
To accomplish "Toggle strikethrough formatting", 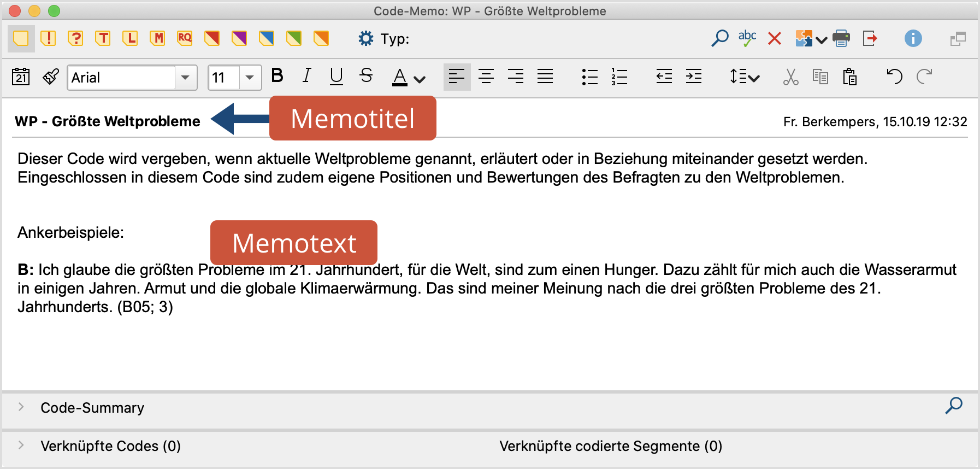I will coord(366,75).
